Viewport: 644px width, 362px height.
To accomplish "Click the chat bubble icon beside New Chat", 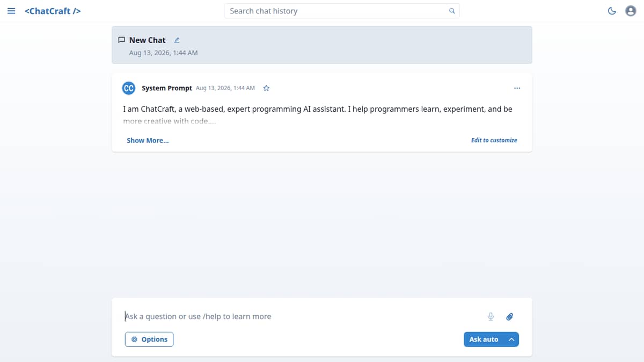I will pos(121,40).
